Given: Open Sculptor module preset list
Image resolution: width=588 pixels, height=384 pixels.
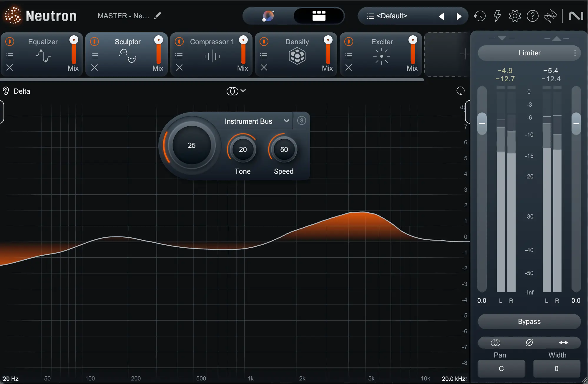Looking at the screenshot, I should pos(94,55).
